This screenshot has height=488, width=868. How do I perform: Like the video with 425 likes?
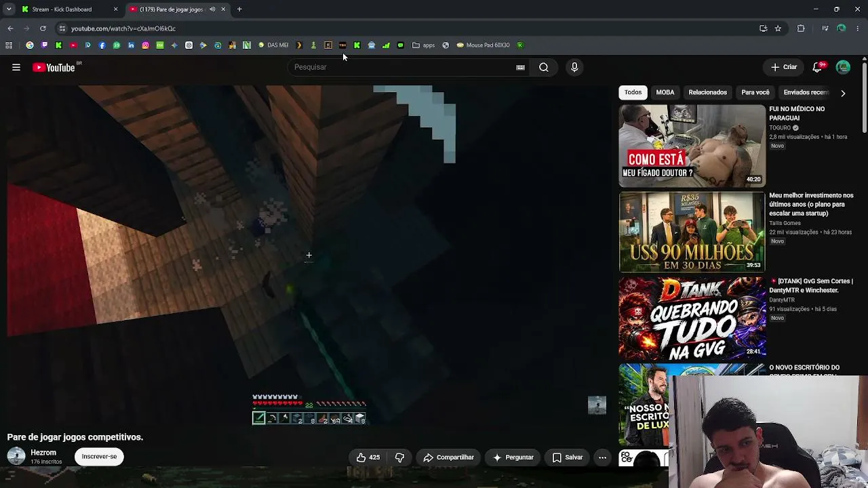pyautogui.click(x=368, y=457)
